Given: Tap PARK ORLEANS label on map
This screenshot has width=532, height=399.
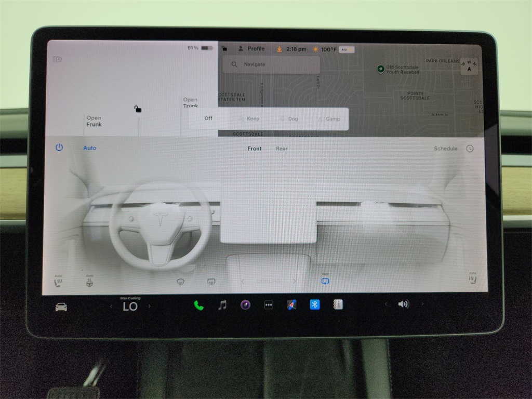Looking at the screenshot, I should click(x=443, y=61).
